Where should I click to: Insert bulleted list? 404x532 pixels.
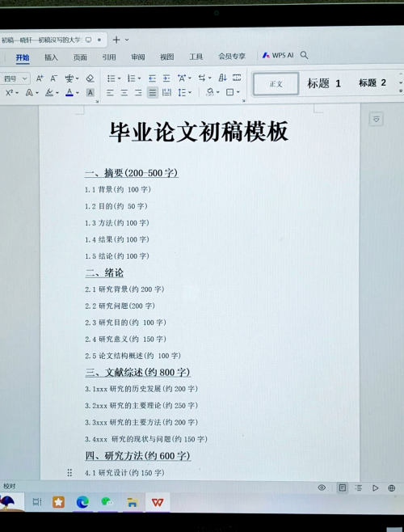[x=111, y=78]
